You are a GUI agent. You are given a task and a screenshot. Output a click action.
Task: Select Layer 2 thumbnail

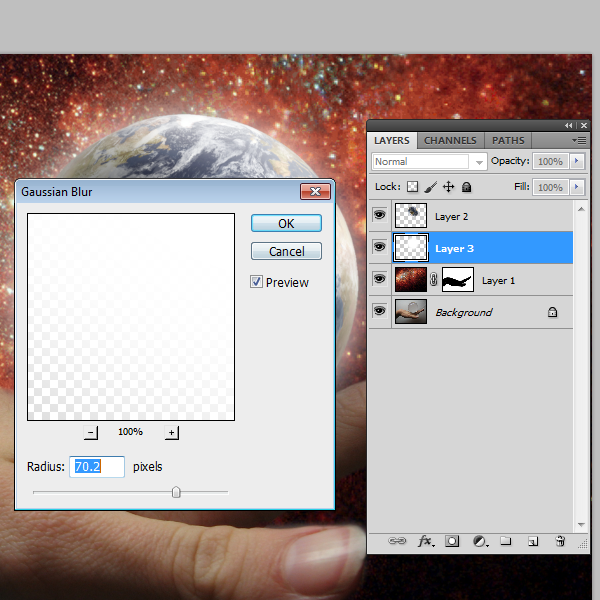pos(411,215)
